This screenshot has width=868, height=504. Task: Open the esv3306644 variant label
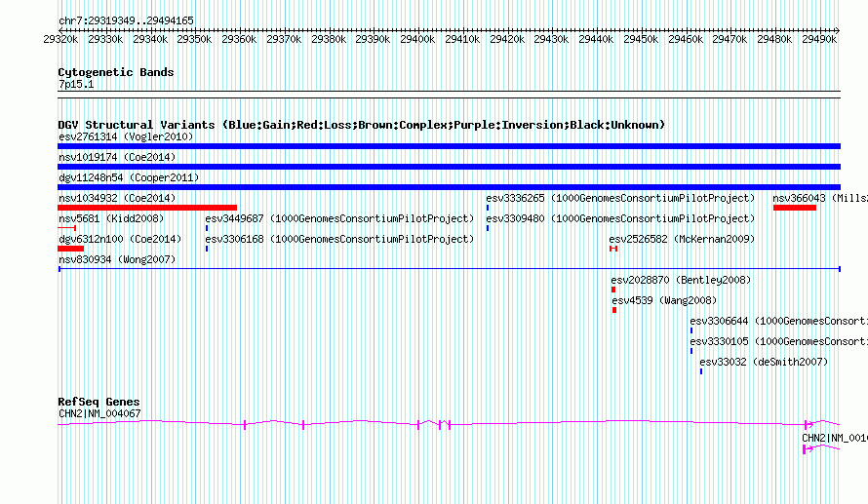point(779,321)
